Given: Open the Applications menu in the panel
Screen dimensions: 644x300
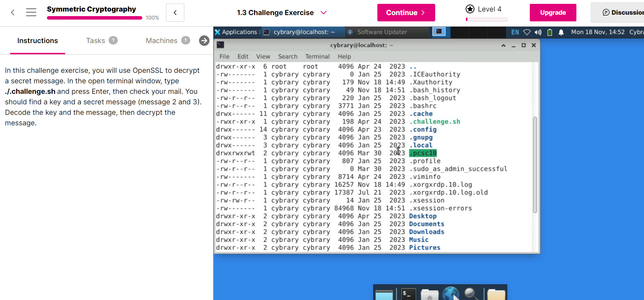Looking at the screenshot, I should (236, 32).
